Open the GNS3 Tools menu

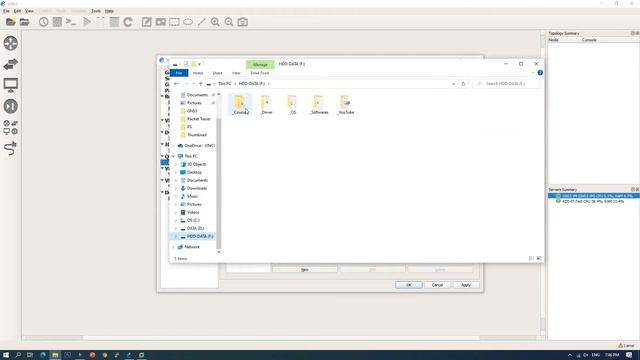[96, 11]
